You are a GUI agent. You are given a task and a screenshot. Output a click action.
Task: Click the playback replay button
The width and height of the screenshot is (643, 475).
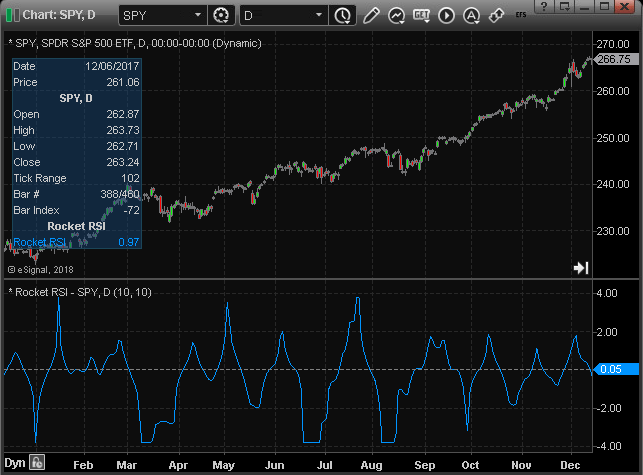point(446,16)
